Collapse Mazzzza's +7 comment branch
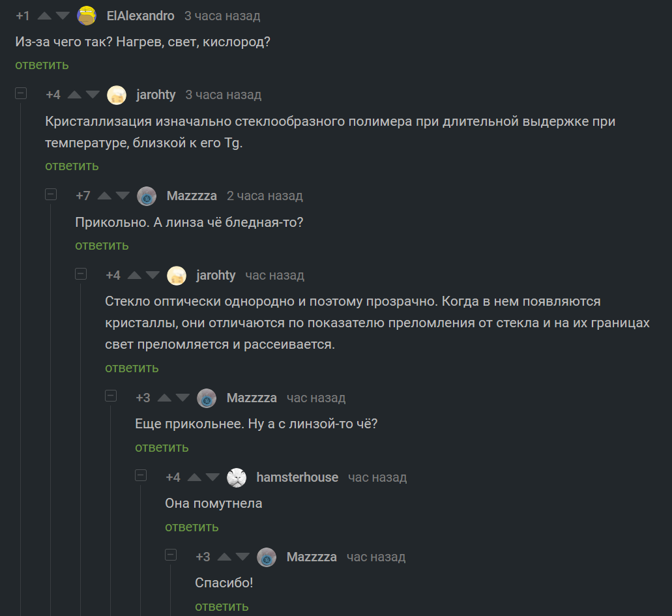The image size is (672, 616). click(x=51, y=195)
